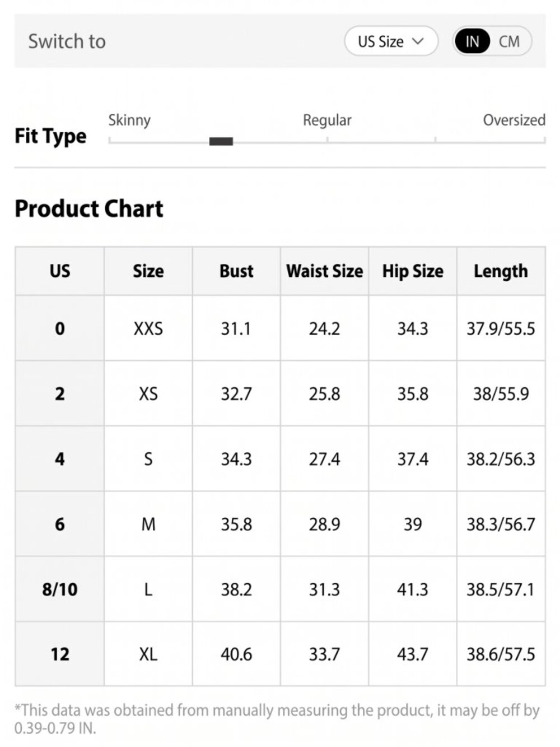The width and height of the screenshot is (560, 747).
Task: Select the US 8/10 row label
Action: [x=60, y=590]
